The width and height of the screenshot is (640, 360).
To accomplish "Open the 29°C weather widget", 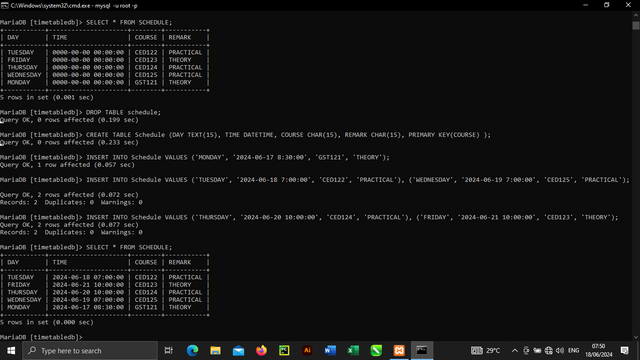I will [486, 351].
